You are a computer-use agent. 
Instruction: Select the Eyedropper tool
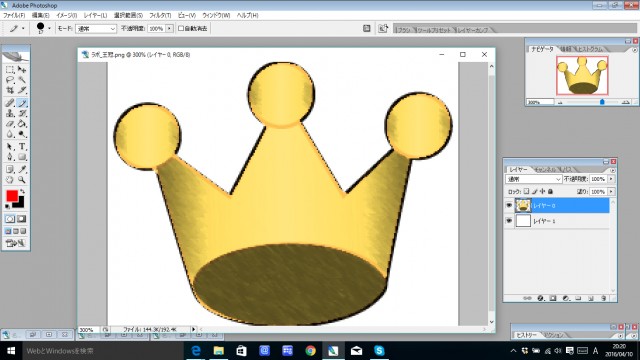point(22,169)
